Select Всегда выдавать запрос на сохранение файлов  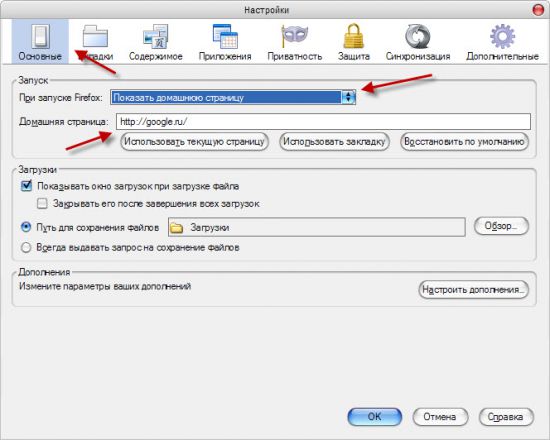tap(26, 247)
